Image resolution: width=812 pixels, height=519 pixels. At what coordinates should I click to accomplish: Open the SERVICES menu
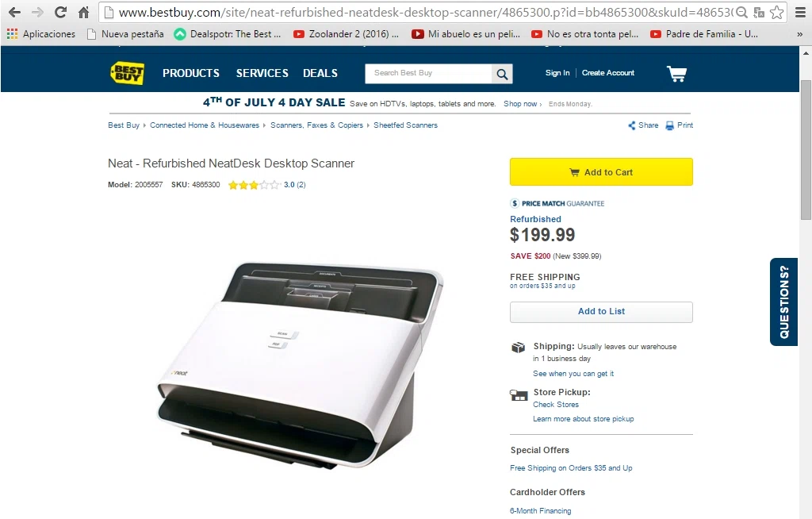tap(262, 73)
